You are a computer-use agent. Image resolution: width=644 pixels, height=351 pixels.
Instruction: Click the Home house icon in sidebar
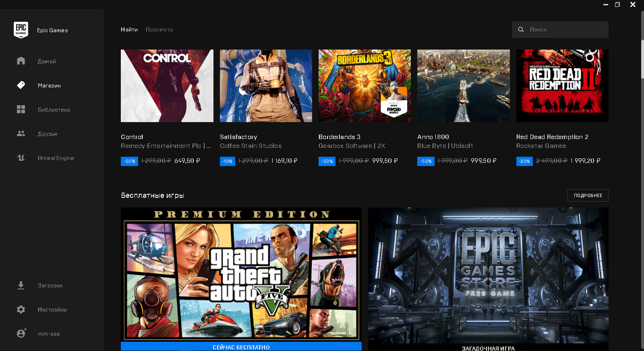pos(21,61)
